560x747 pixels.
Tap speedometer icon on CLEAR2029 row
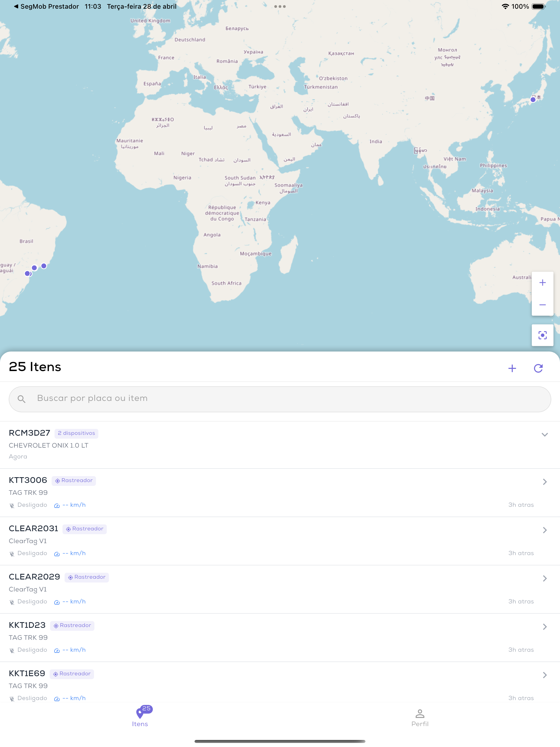click(57, 602)
